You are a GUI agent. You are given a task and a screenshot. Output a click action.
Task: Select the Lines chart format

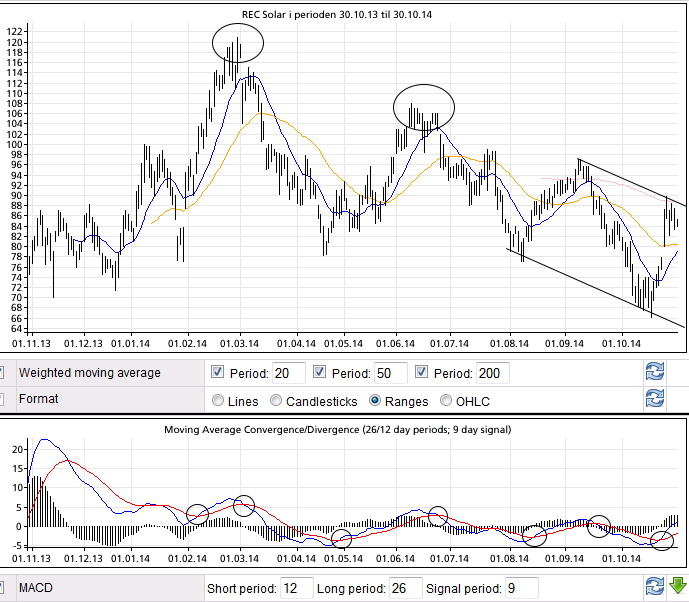pos(219,401)
